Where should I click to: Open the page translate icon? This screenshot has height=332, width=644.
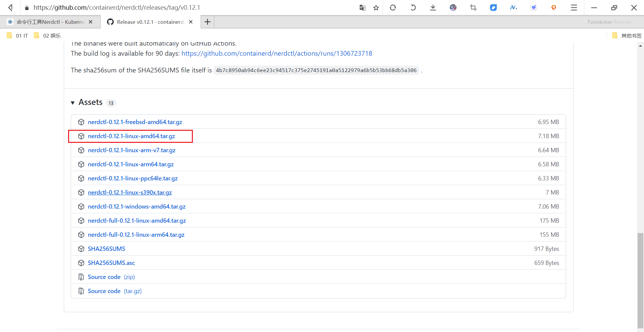363,7
